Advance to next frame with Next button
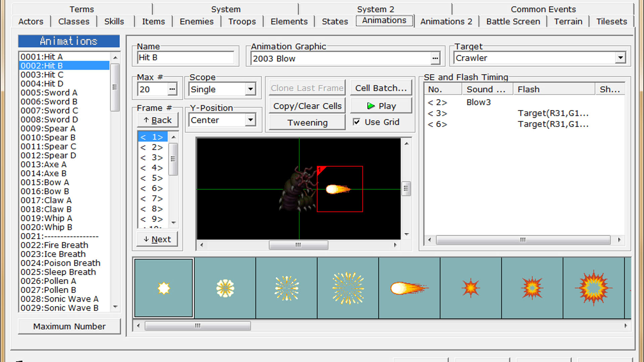 coord(157,239)
